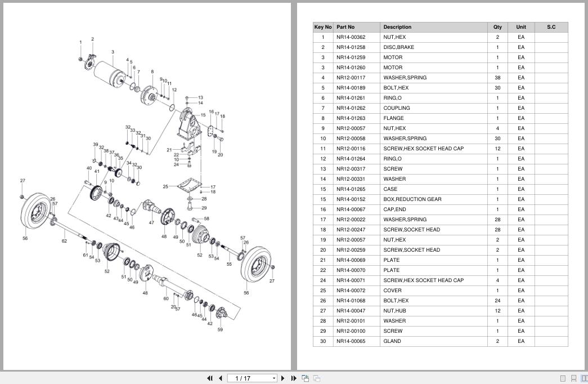
Task: Click callout 15 beside gear case in diagram
Action: pos(203,115)
